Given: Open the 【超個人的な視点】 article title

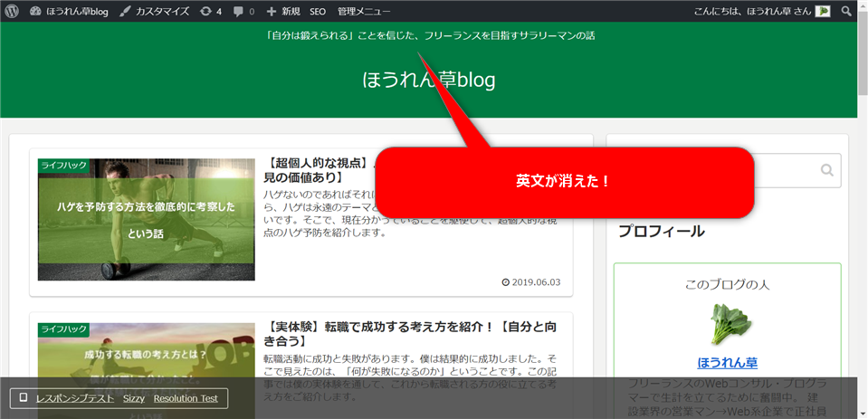Looking at the screenshot, I should point(320,170).
